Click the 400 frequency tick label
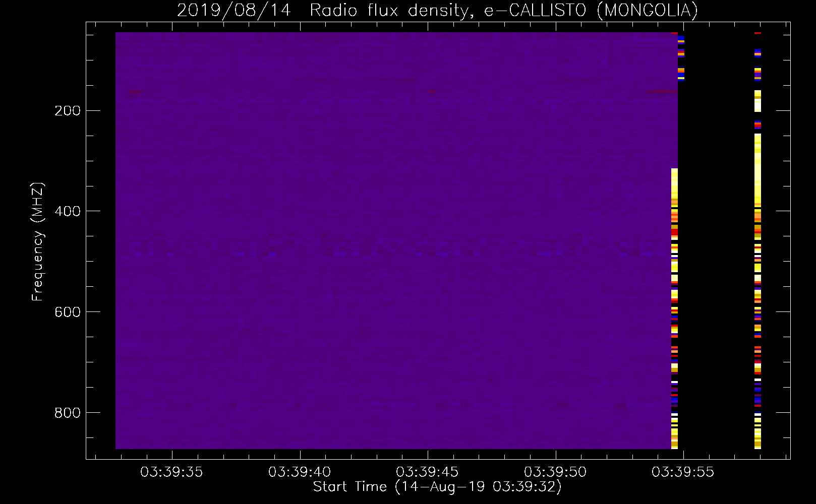Screen dimensions: 816x504 tap(68, 211)
